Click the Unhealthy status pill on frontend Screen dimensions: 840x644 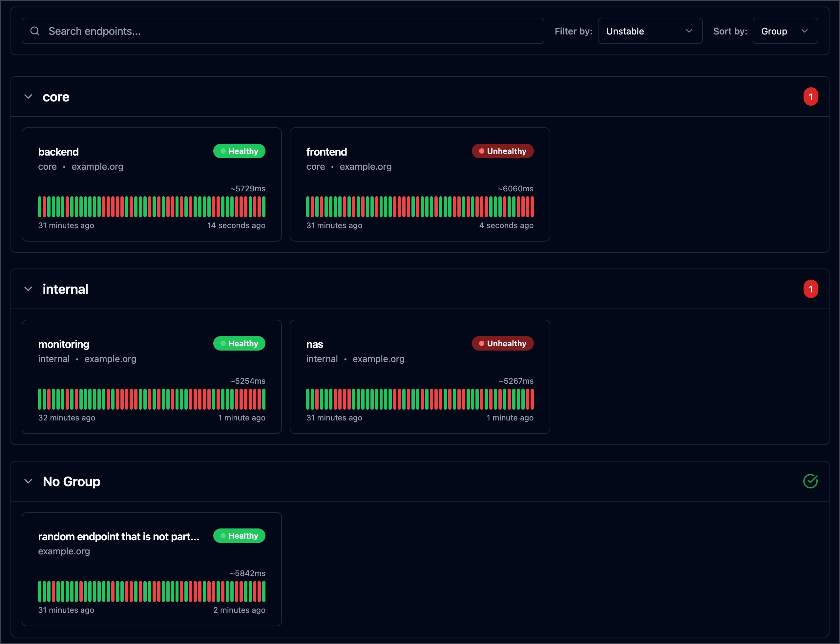(502, 151)
